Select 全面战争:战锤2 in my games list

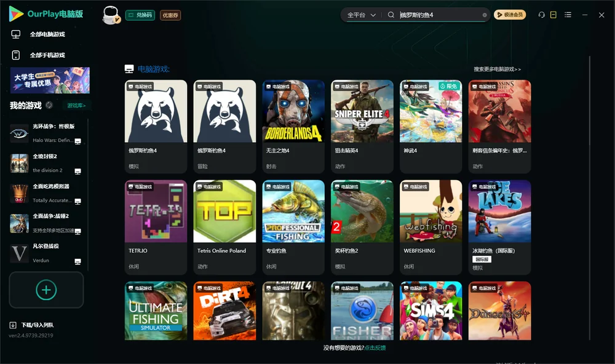click(x=46, y=224)
